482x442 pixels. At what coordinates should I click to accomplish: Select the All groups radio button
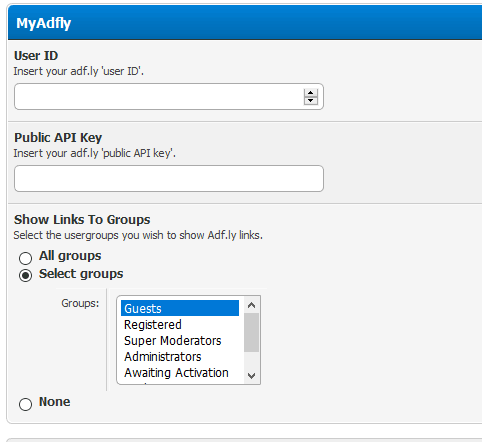point(25,258)
